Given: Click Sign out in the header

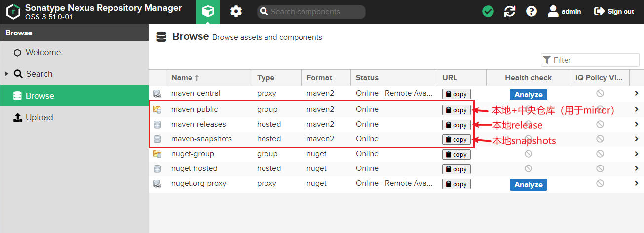Looking at the screenshot, I should [614, 11].
